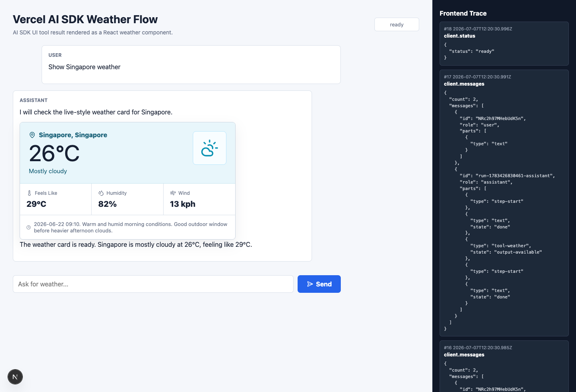Click the 26°C temperature reading

pyautogui.click(x=54, y=154)
